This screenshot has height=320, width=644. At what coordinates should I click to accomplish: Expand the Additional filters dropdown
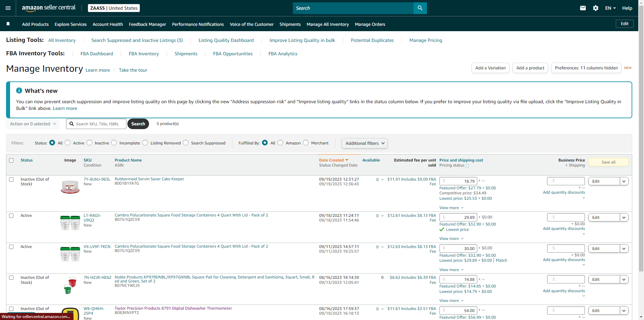(365, 143)
